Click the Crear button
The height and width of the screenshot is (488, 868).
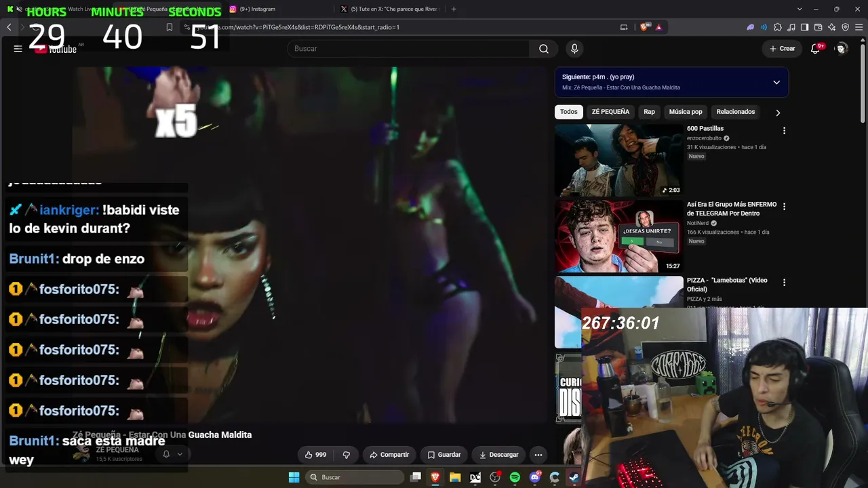tap(782, 49)
